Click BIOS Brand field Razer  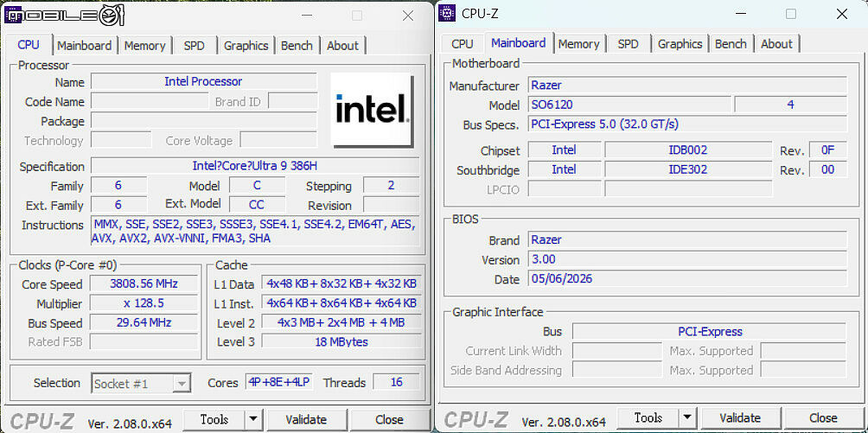point(687,239)
